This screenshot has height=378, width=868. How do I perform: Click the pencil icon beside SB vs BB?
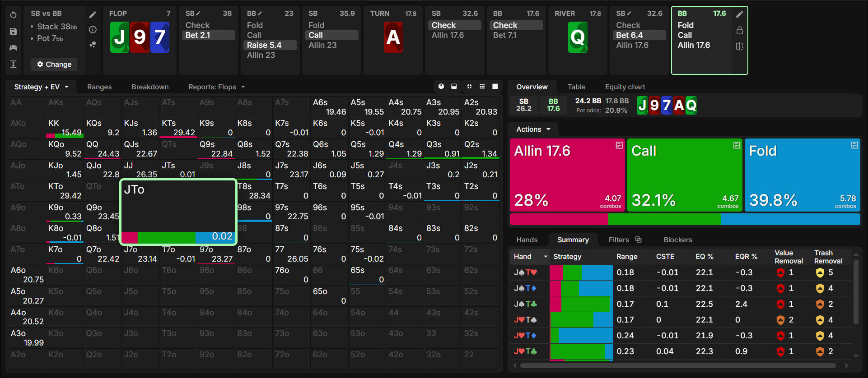[93, 15]
